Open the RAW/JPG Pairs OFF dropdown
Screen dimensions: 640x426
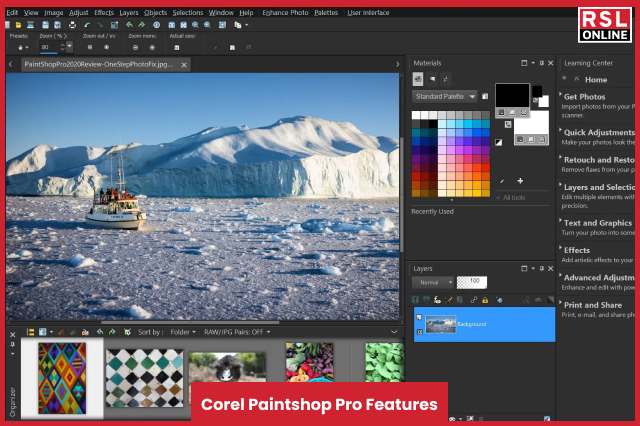(x=237, y=332)
